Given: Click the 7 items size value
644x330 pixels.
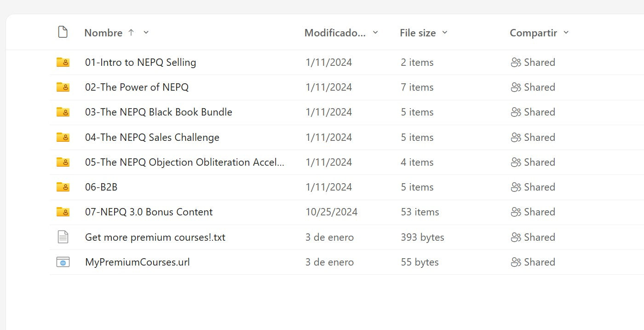Looking at the screenshot, I should pos(417,87).
